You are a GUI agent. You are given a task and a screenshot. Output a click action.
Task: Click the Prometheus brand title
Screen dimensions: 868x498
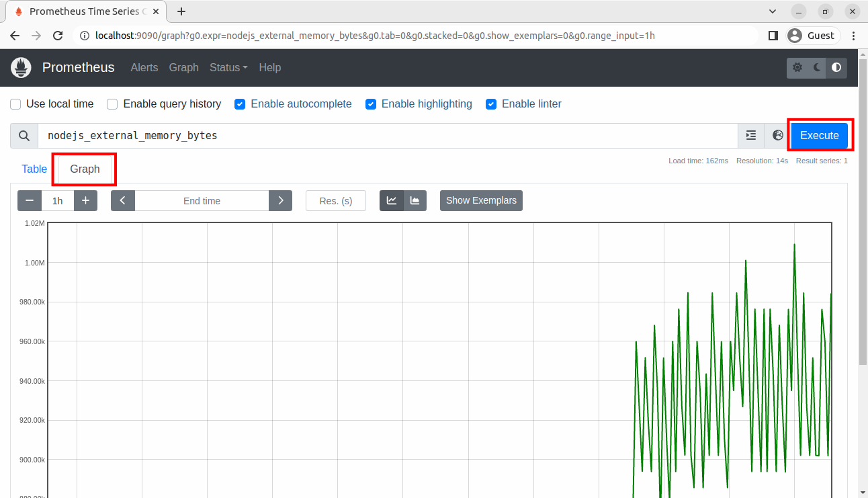tap(79, 68)
